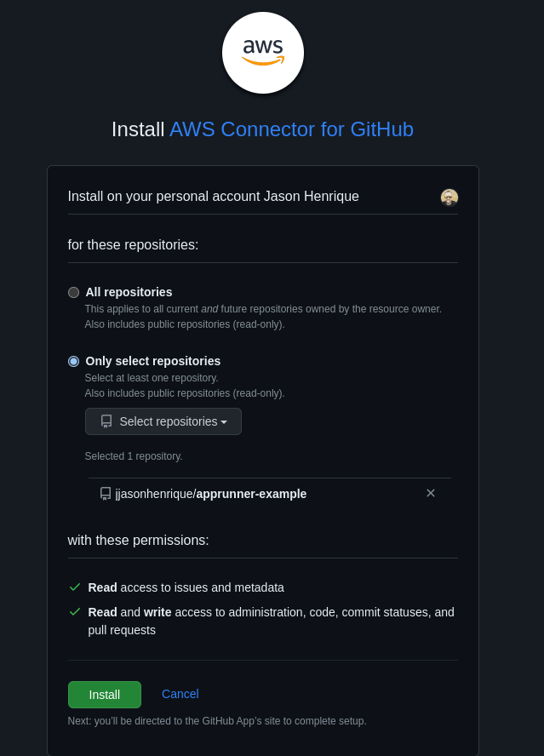Remove apprunner-example with the X icon
The width and height of the screenshot is (544, 756).
tap(431, 493)
